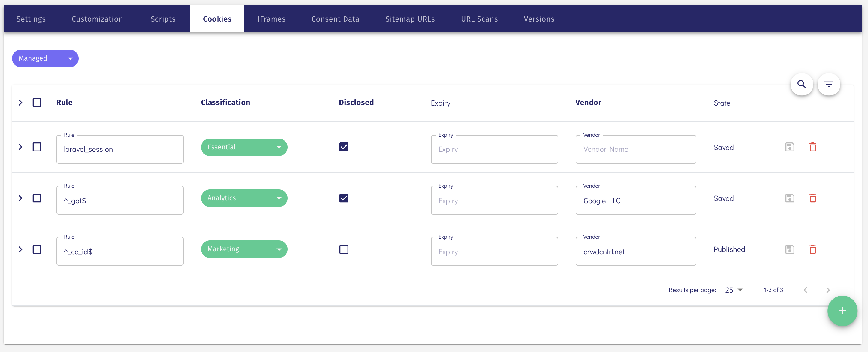
Task: Open the Essential classification dropdown
Action: 244,147
